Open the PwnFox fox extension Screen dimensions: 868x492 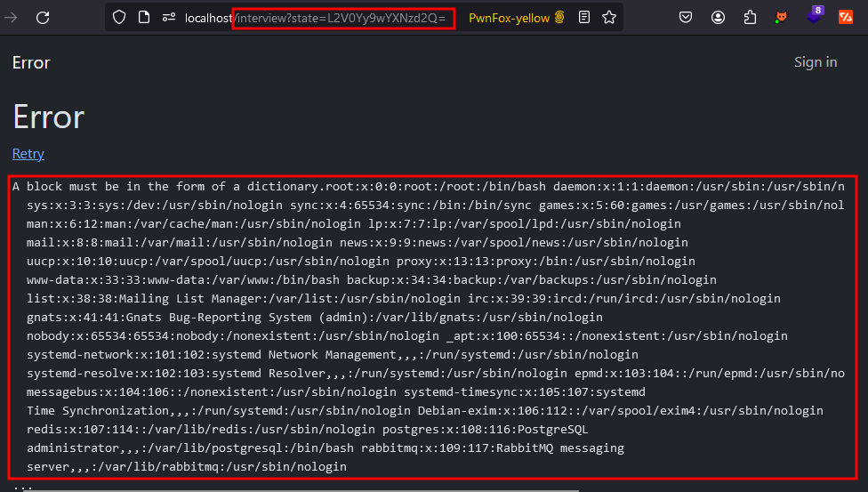click(782, 17)
